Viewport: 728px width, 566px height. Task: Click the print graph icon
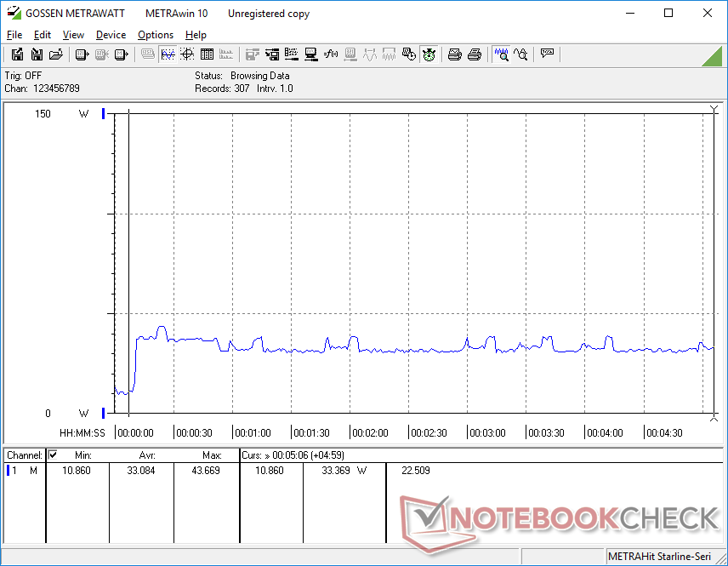[454, 54]
